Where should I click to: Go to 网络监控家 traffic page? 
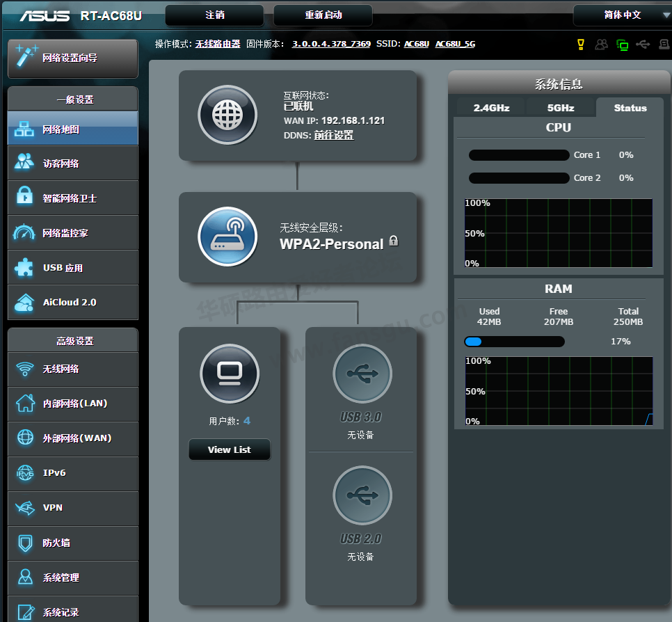pyautogui.click(x=73, y=232)
